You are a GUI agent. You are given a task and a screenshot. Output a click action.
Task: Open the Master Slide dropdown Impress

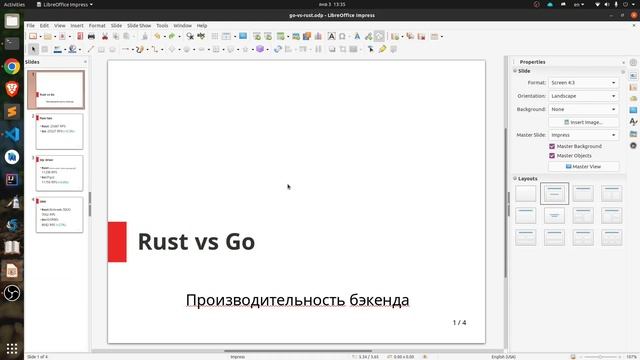[x=583, y=135]
